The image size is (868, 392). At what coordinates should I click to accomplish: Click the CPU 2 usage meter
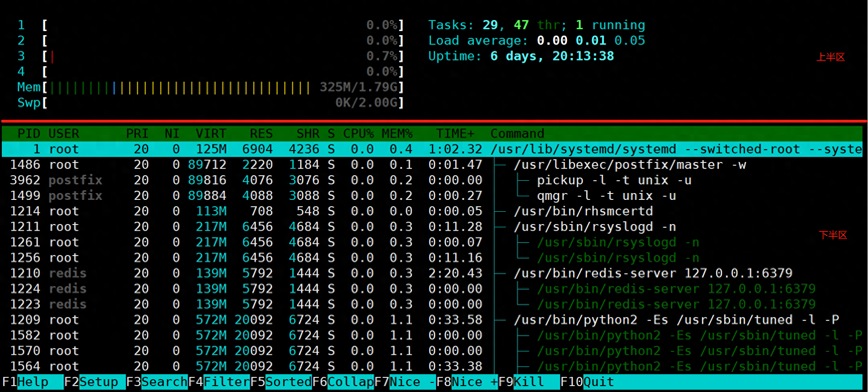211,41
